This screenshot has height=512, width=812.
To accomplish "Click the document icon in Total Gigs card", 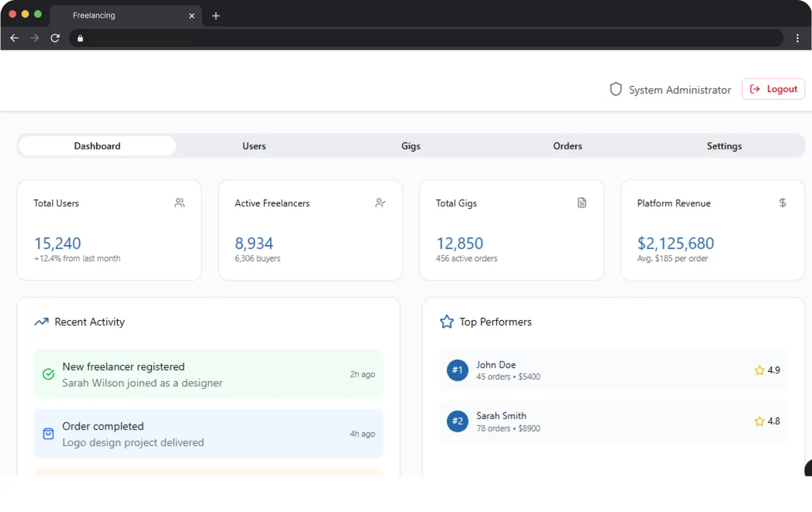I will click(582, 203).
